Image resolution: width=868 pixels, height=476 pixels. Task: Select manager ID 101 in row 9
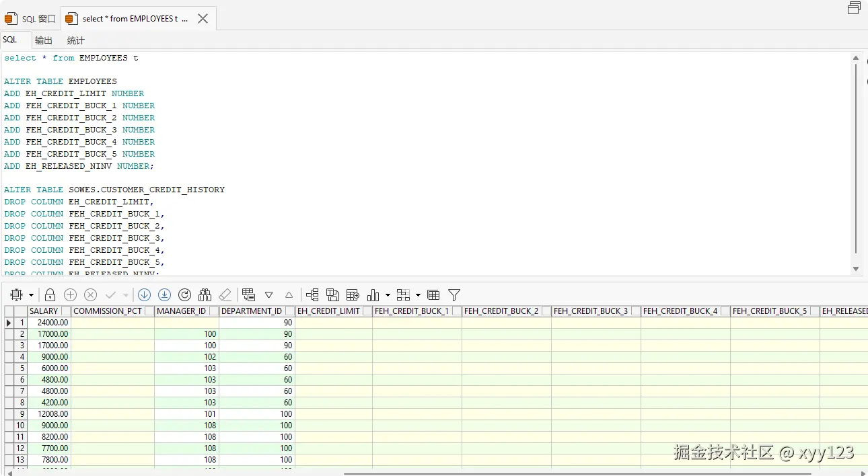187,414
